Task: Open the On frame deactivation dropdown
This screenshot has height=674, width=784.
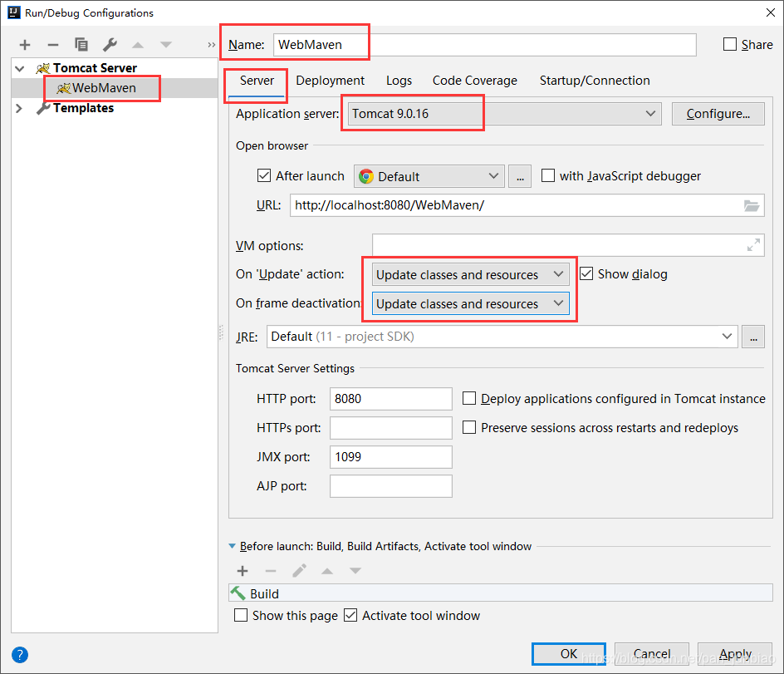Action: [x=471, y=303]
